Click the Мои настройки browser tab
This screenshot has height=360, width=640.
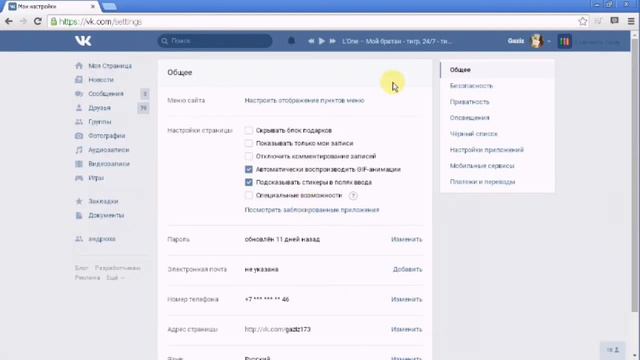pos(51,7)
